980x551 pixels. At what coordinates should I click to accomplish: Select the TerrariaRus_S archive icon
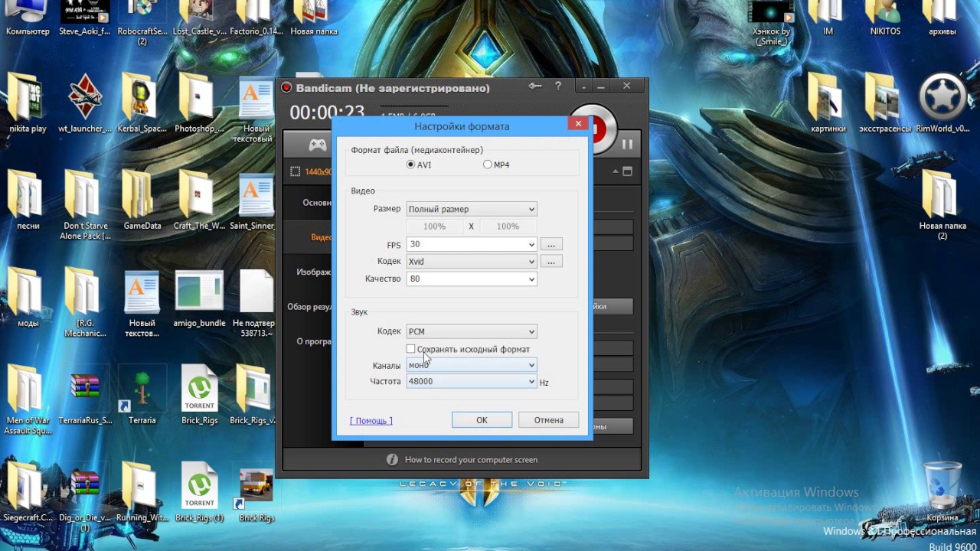coord(85,396)
